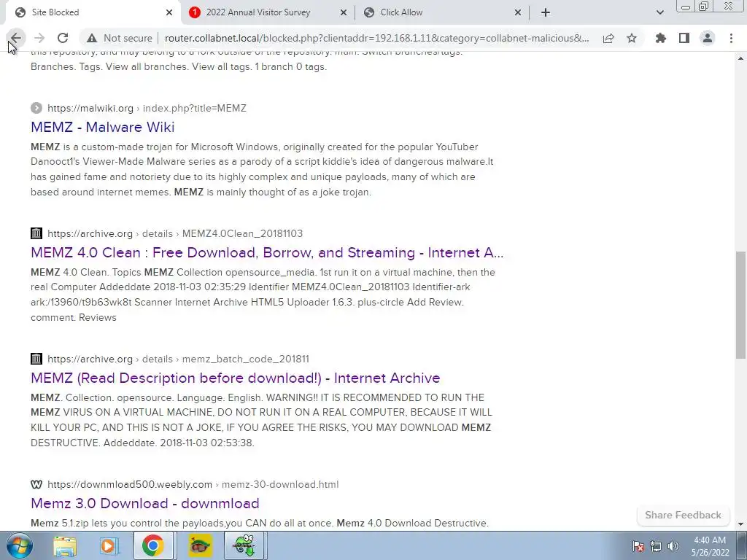The width and height of the screenshot is (747, 560).
Task: Open the Chrome profile avatar
Action: [x=708, y=38]
